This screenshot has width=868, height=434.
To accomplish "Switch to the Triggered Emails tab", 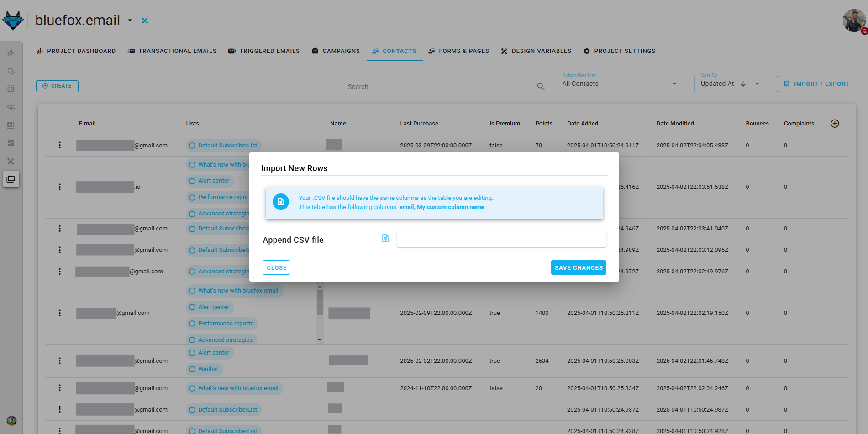I will tap(264, 51).
